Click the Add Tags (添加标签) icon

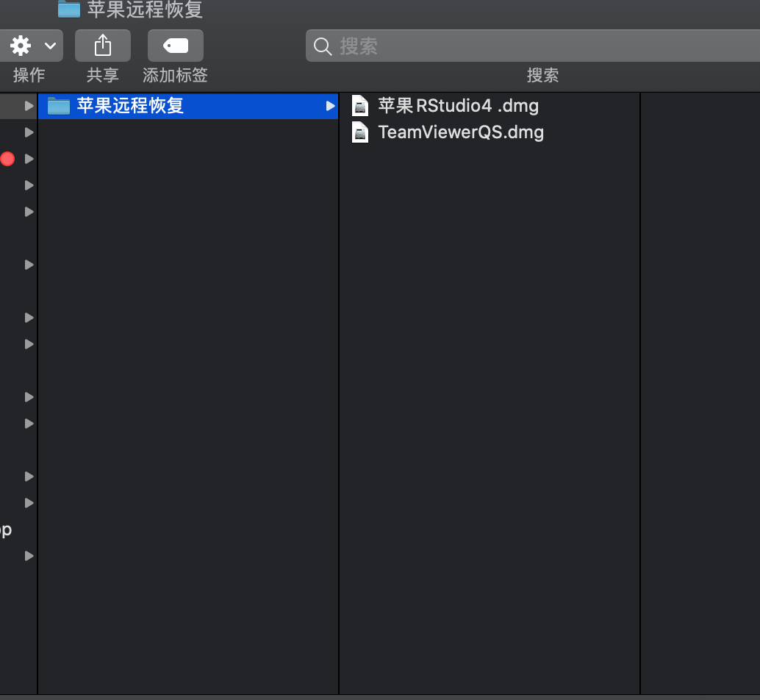[175, 45]
